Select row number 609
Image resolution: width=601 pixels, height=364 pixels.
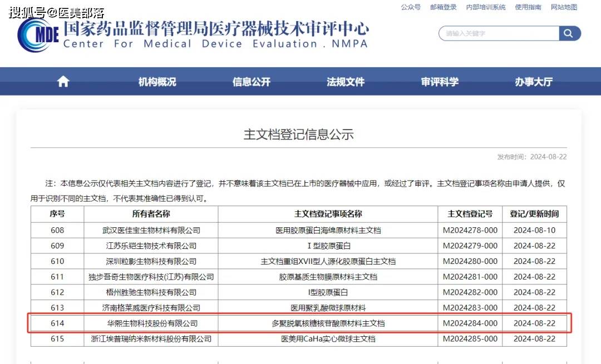[57, 246]
